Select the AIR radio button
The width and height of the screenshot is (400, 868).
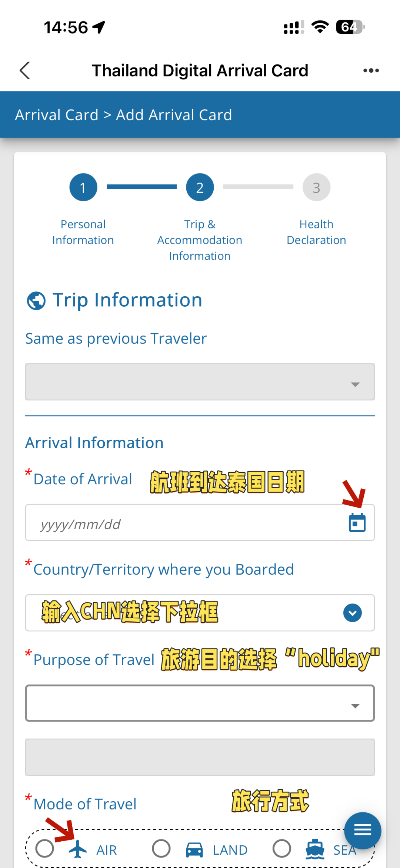pyautogui.click(x=45, y=848)
